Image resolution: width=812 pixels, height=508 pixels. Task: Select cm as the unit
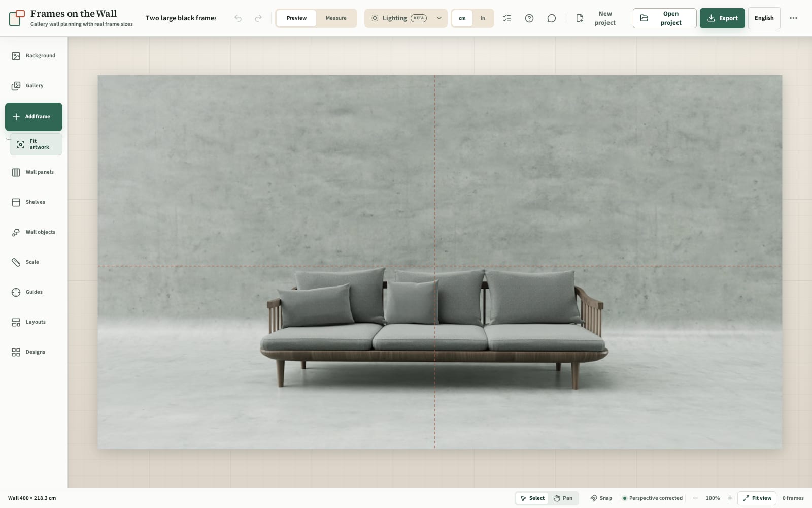click(462, 18)
